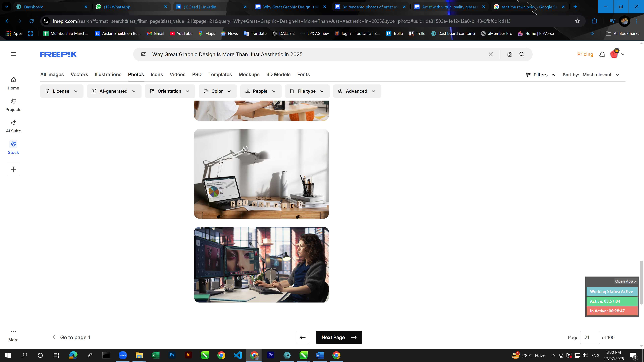Open Excel from the taskbar
This screenshot has width=644, height=362.
coord(155,355)
